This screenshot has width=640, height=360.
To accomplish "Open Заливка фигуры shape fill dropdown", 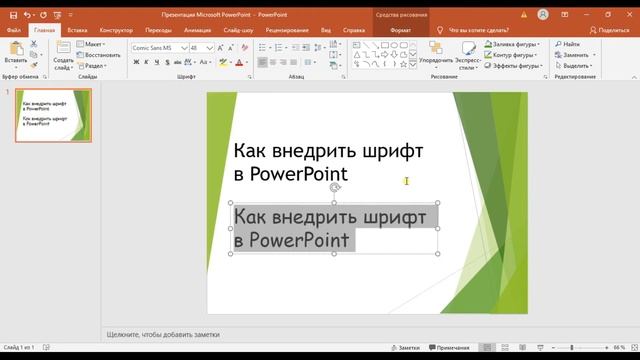I will pos(512,44).
